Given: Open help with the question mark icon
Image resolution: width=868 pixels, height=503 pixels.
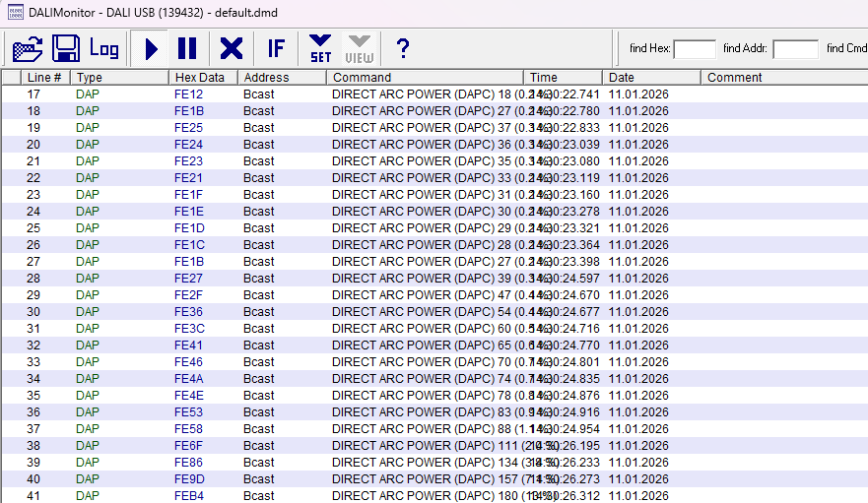Looking at the screenshot, I should pyautogui.click(x=402, y=48).
